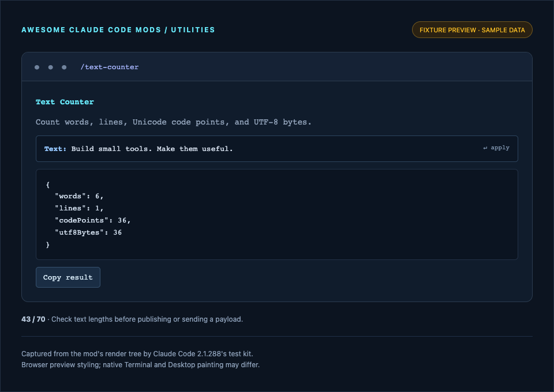The image size is (554, 392).
Task: Click the AWESOME CLAUDE CODE MODS / UTILITIES header
Action: (x=118, y=30)
